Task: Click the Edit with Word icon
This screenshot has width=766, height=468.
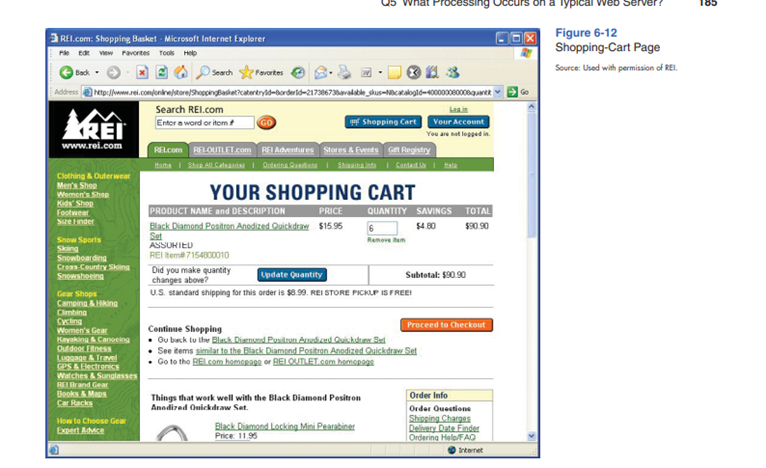Action: [x=366, y=73]
